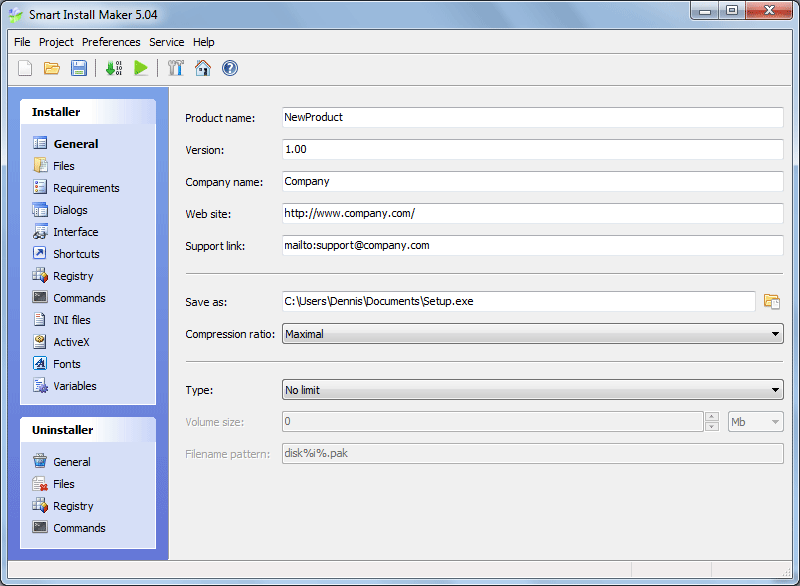Open the Compression ratio dropdown
Screen dimensions: 800x586
[774, 334]
